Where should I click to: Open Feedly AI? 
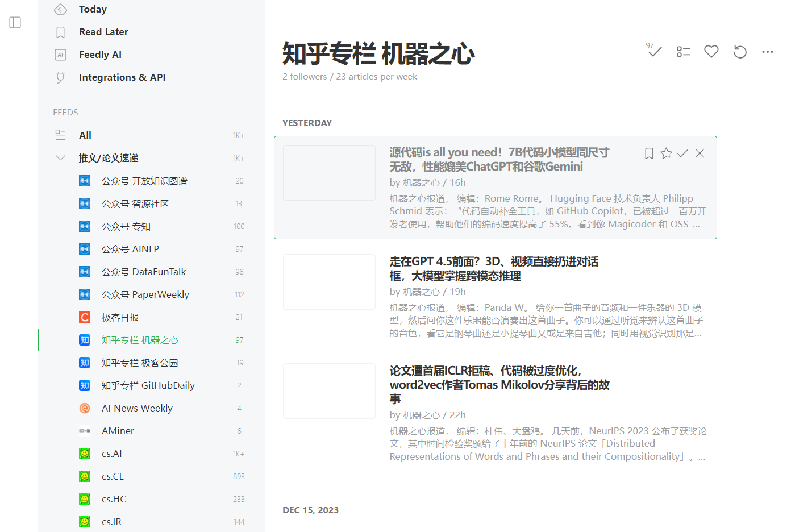click(100, 55)
